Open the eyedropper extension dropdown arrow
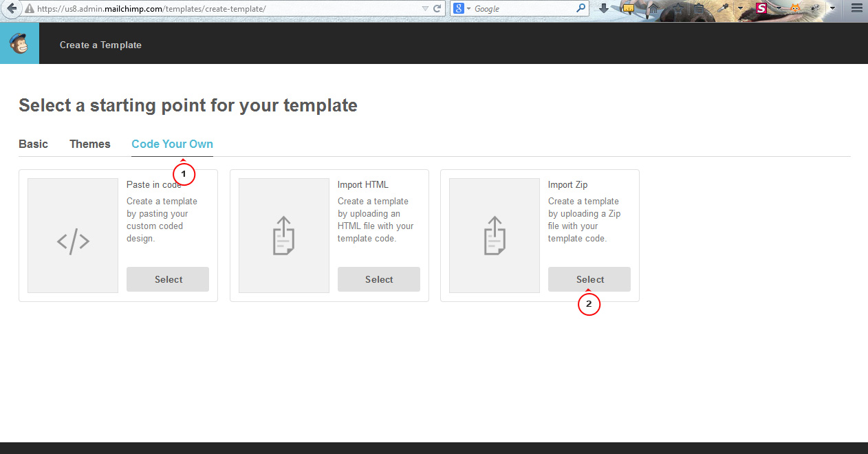Viewport: 868px width, 454px height. (x=740, y=8)
